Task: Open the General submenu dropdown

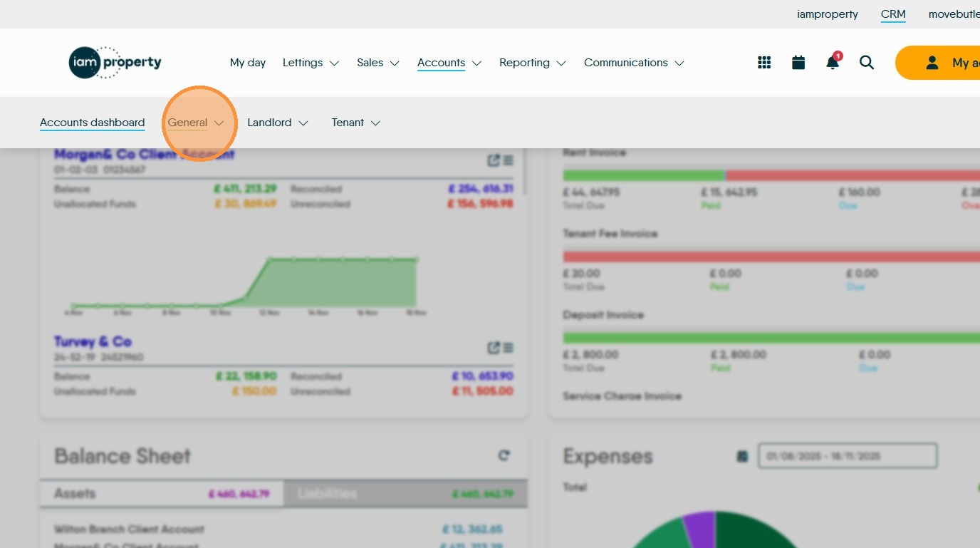Action: coord(196,123)
